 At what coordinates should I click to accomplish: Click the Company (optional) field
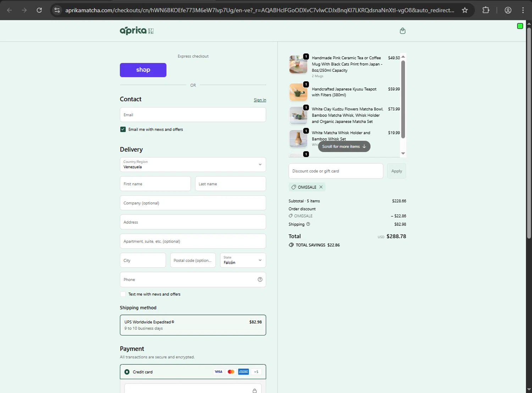pos(193,203)
